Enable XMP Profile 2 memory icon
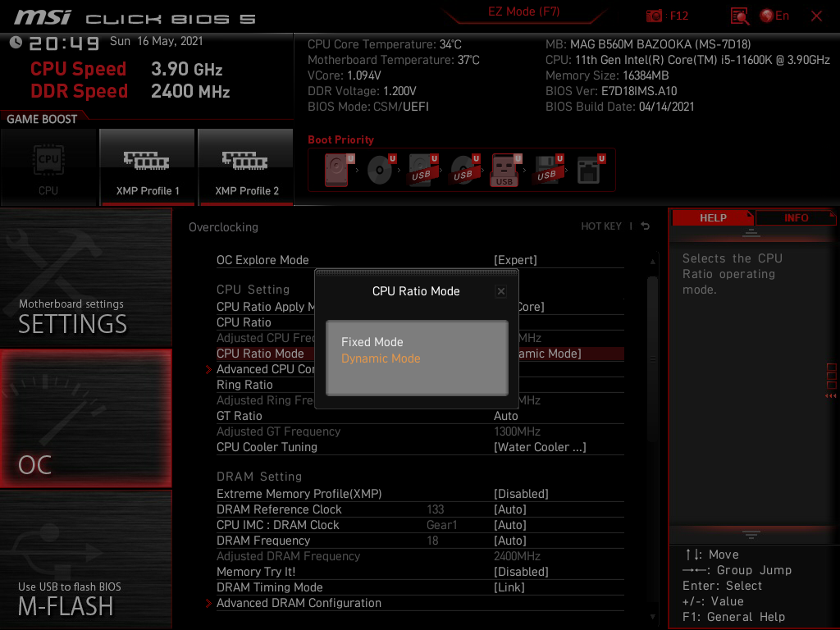This screenshot has height=630, width=840. (245, 160)
